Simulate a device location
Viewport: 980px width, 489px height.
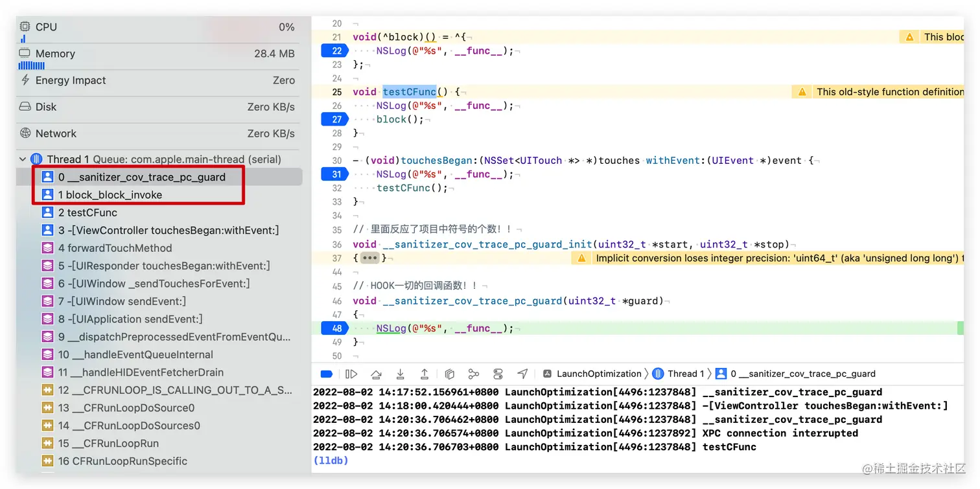pos(522,374)
